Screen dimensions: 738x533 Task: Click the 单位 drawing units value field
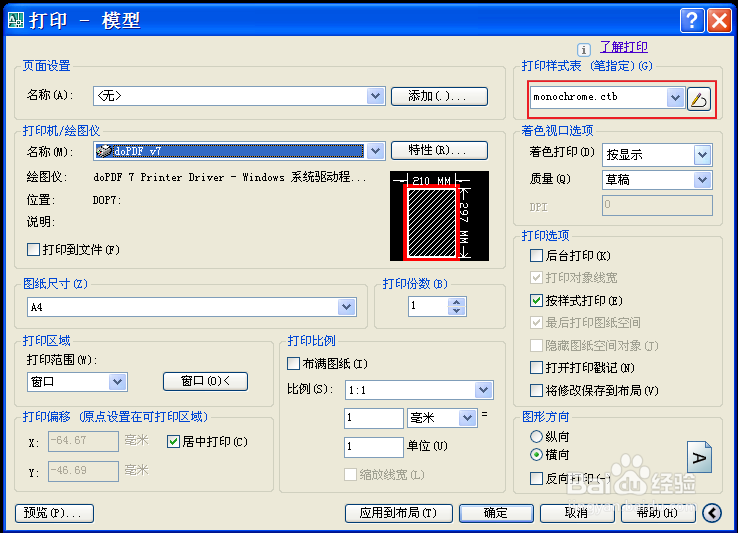pyautogui.click(x=374, y=447)
